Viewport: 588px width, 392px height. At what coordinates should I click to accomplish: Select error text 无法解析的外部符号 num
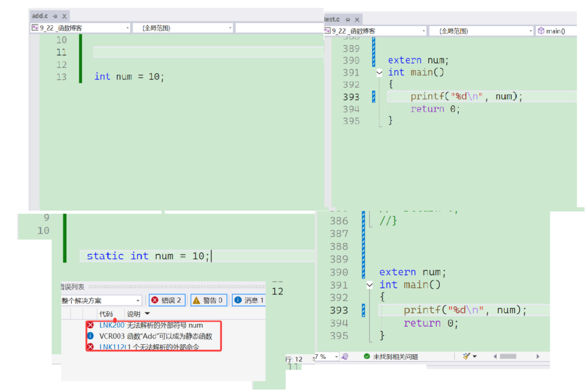[165, 325]
